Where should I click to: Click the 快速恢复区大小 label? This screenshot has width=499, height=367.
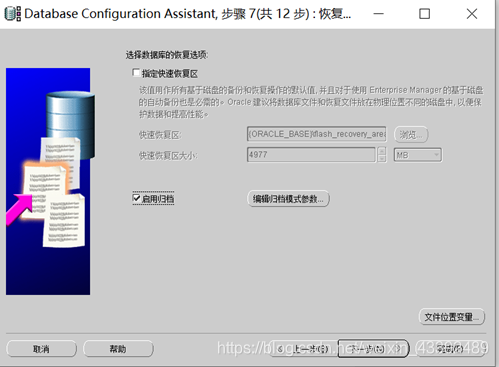[x=168, y=155]
